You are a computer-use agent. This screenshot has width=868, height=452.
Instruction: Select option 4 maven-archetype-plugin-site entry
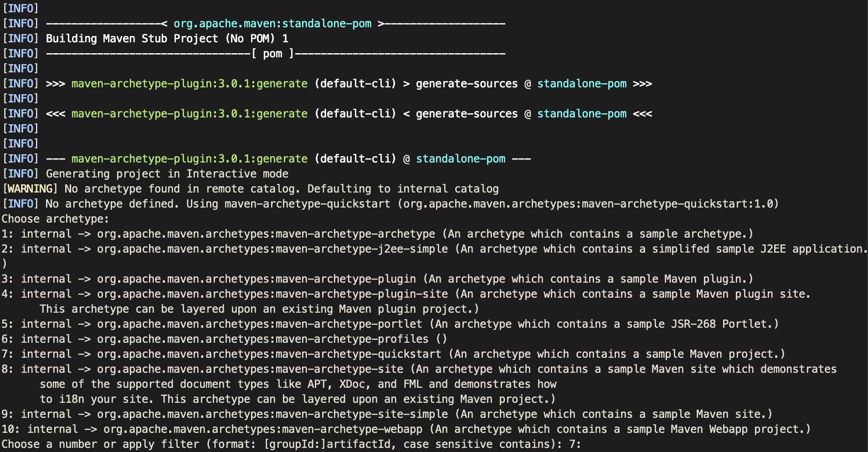272,294
